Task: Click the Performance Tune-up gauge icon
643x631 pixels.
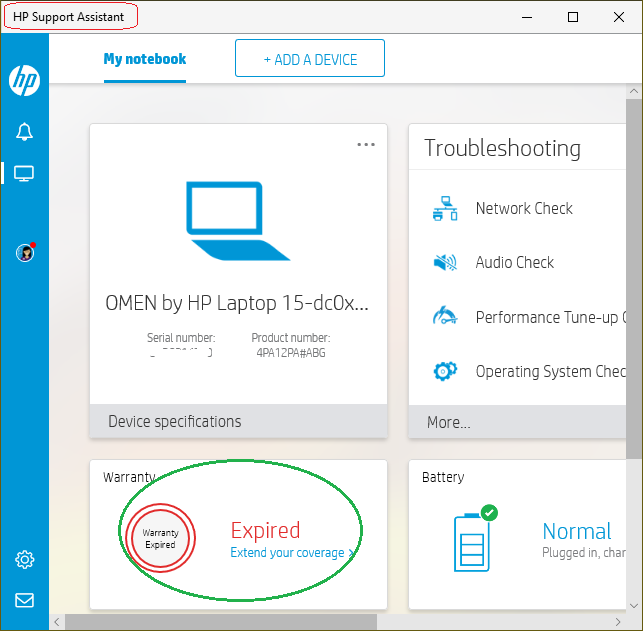Action: pyautogui.click(x=445, y=316)
